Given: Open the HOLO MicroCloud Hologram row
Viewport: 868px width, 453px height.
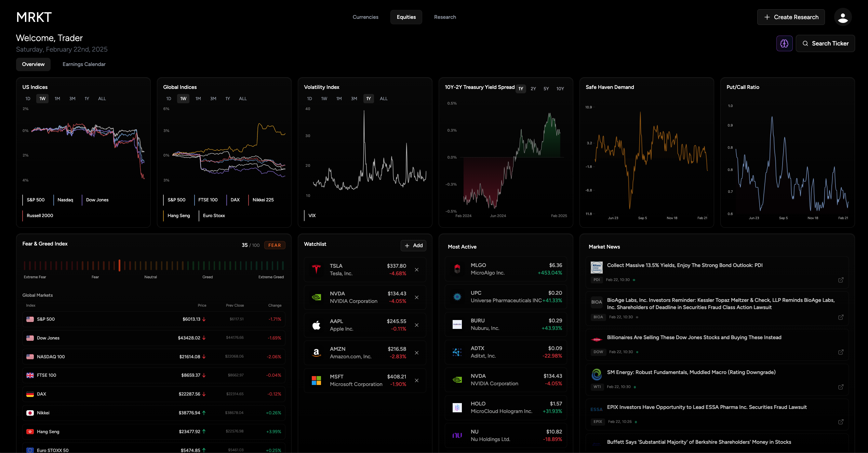Looking at the screenshot, I should [506, 408].
